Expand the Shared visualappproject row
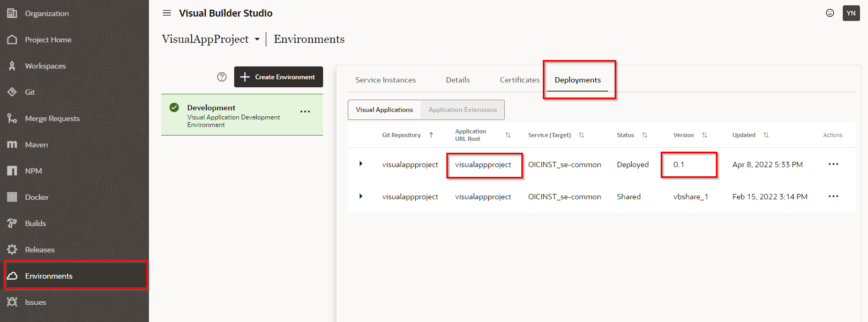 pos(361,196)
